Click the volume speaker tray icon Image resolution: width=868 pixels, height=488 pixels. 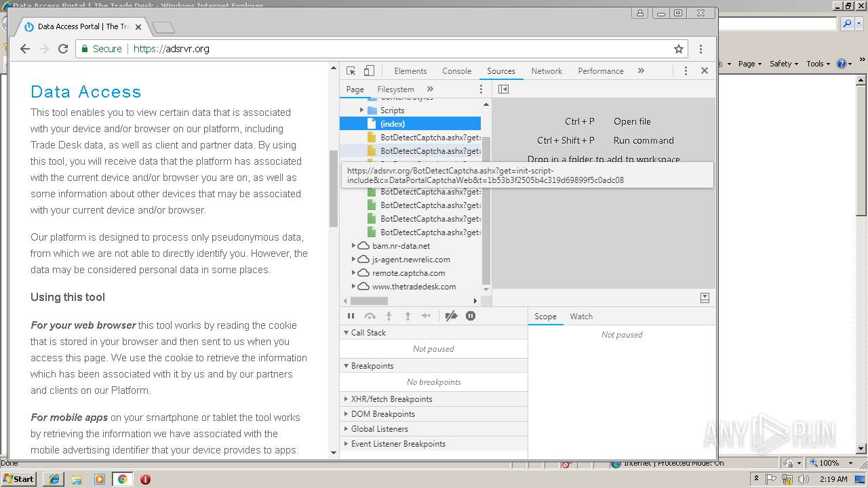pos(804,479)
